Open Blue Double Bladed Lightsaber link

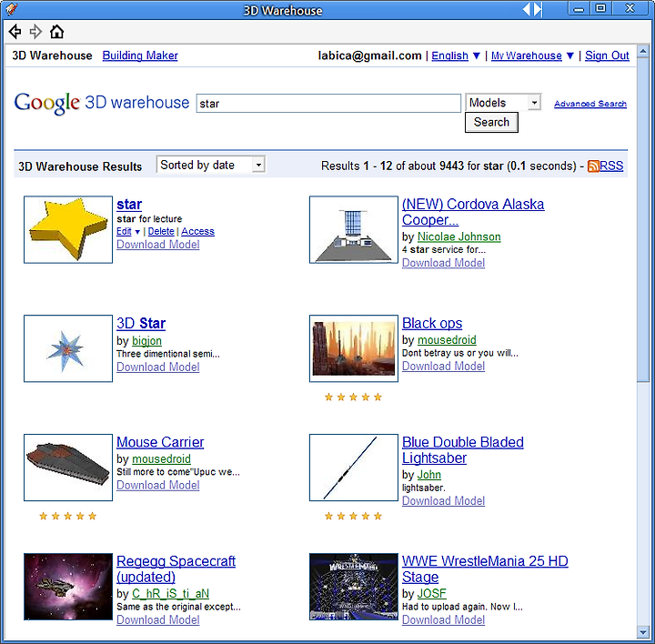pyautogui.click(x=463, y=449)
